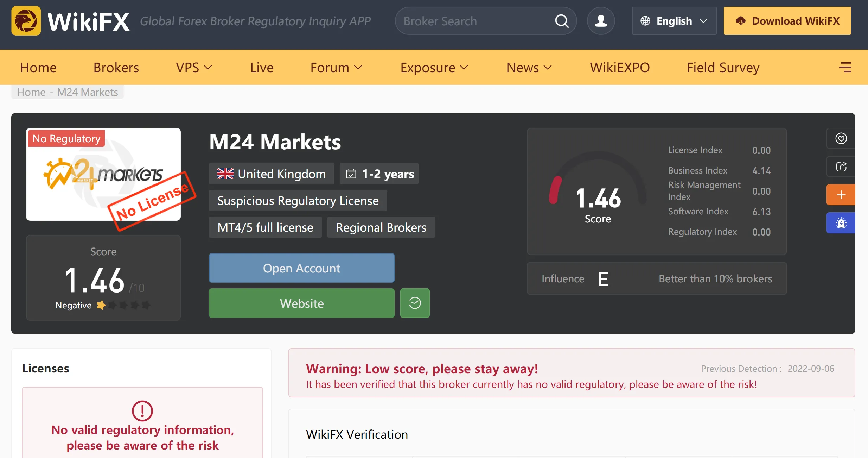Open the Live navigation item
This screenshot has height=458, width=868.
[262, 67]
